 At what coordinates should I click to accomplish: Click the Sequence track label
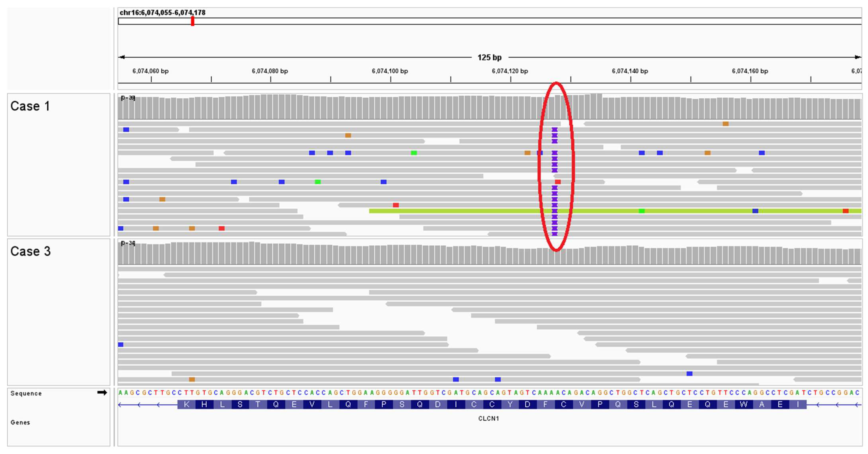point(26,393)
